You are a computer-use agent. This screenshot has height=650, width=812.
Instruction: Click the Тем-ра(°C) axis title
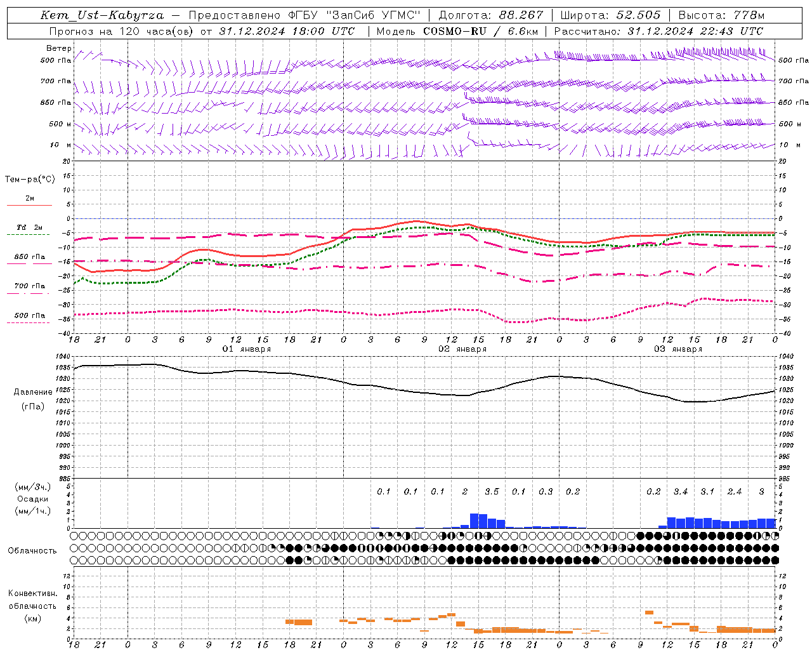(x=30, y=180)
